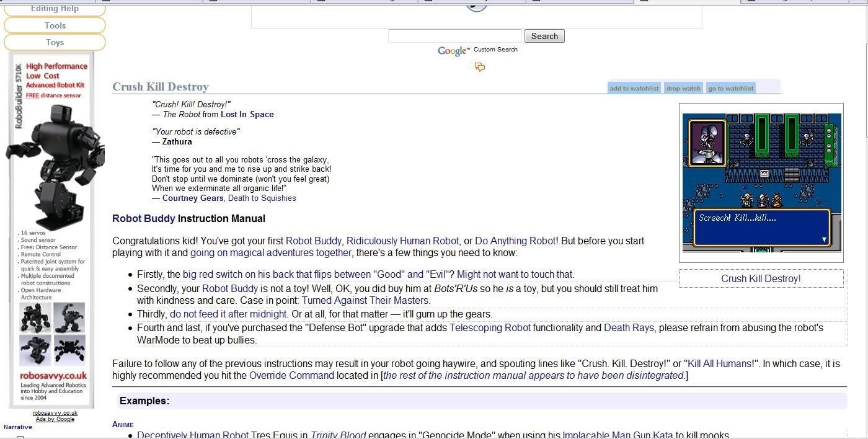The image size is (868, 439).
Task: Click the Override Command link
Action: pos(291,375)
